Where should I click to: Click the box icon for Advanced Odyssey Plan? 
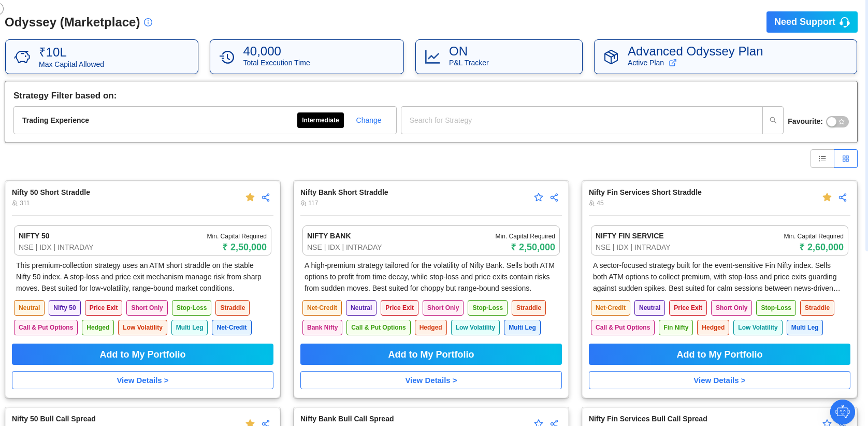[x=611, y=57]
